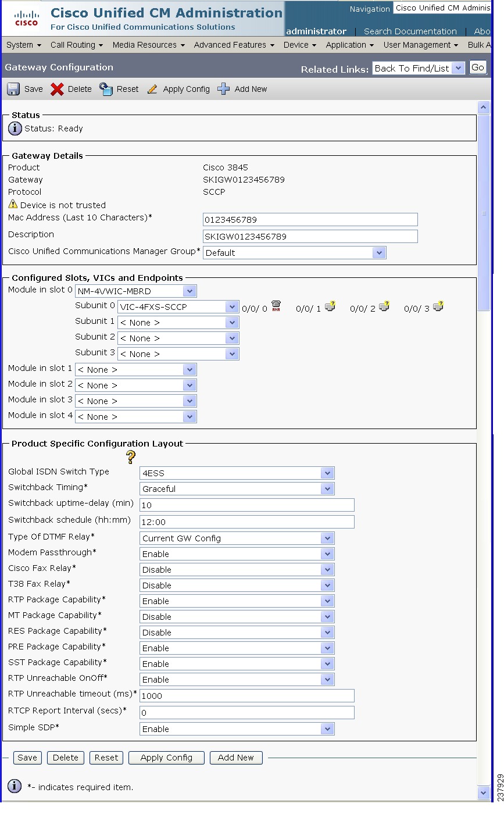This screenshot has width=504, height=814.
Task: Click the Status info icon
Action: 15,128
